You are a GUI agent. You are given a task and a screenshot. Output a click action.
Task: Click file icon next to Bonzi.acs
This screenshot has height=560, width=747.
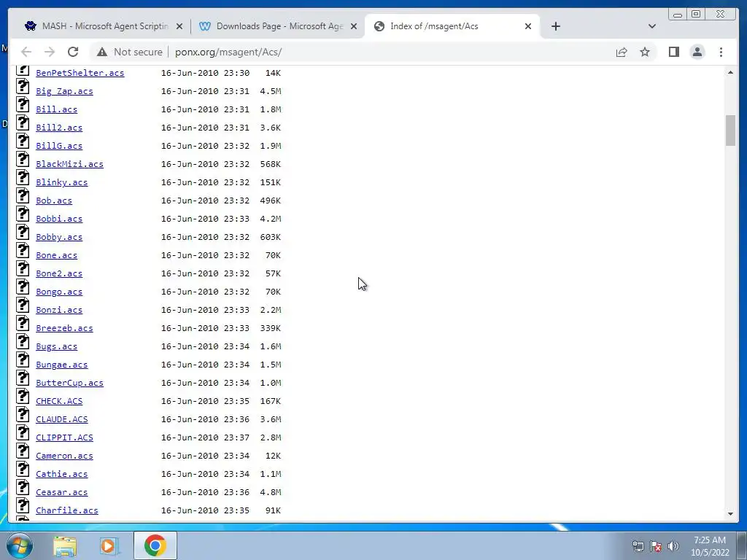(x=23, y=306)
